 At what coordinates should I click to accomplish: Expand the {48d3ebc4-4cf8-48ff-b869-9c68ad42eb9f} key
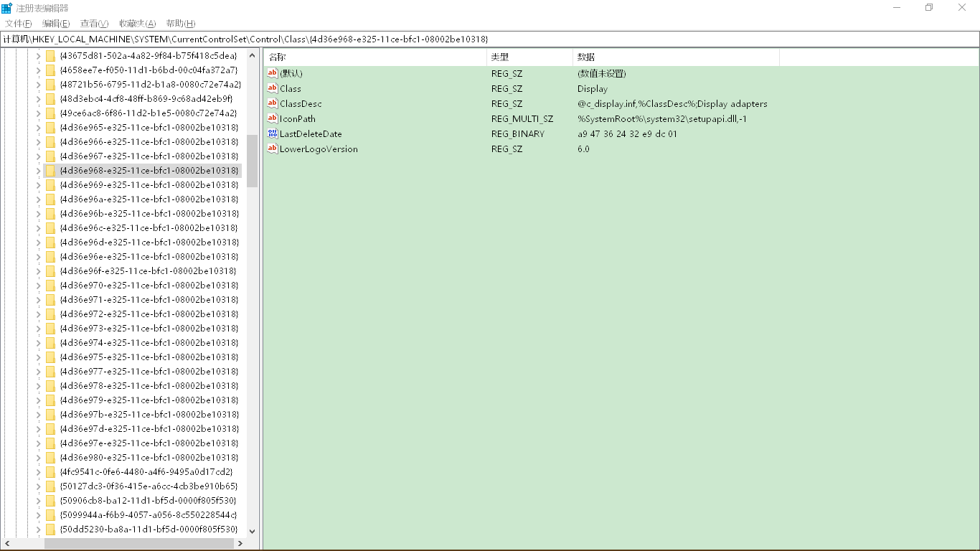point(38,99)
